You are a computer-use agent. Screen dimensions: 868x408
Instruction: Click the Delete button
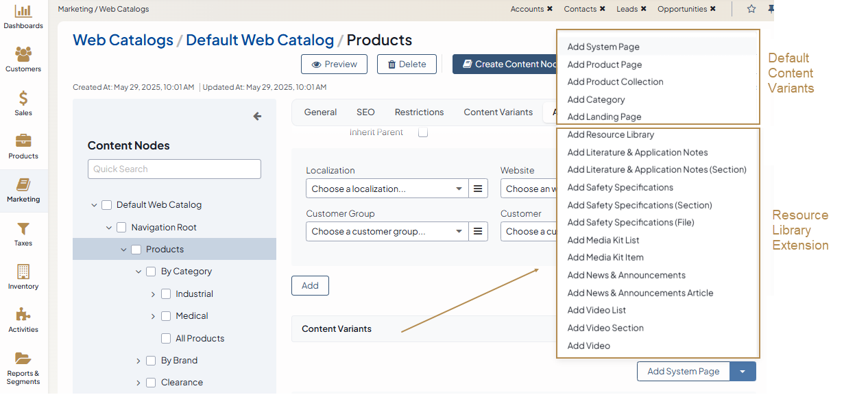[x=407, y=64]
